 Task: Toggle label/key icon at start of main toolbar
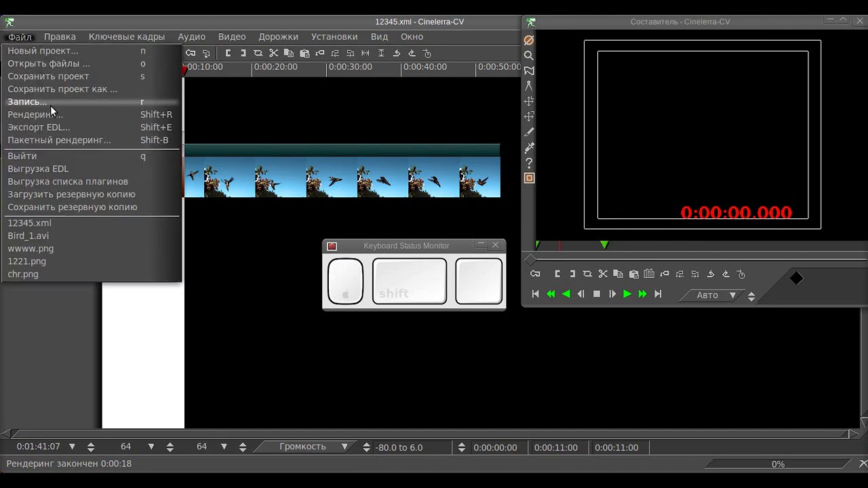click(191, 53)
